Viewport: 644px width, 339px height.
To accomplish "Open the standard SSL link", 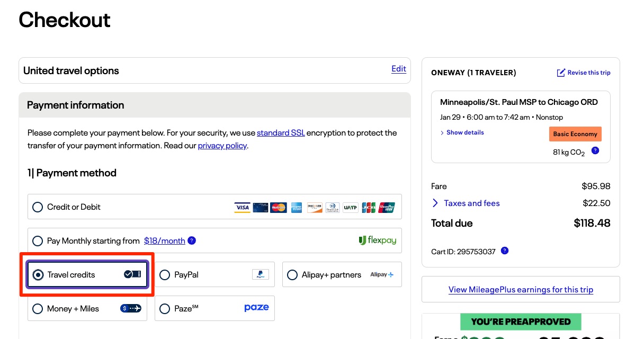I will [281, 133].
